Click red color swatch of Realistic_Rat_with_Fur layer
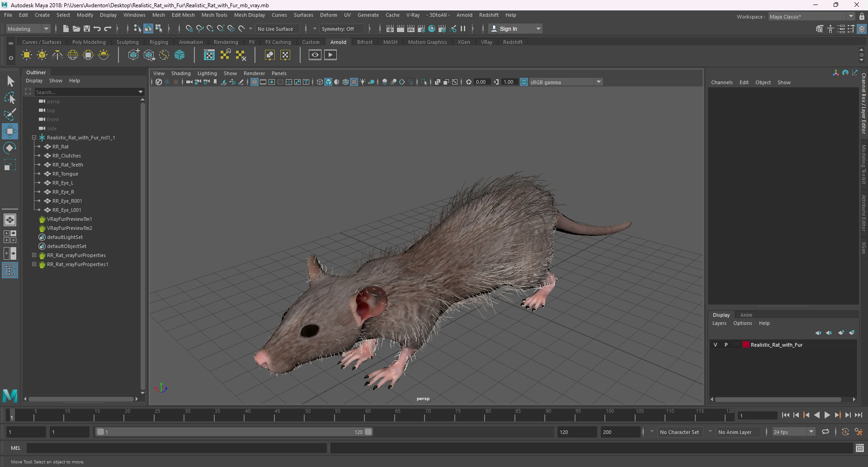The height and width of the screenshot is (467, 868). point(746,345)
